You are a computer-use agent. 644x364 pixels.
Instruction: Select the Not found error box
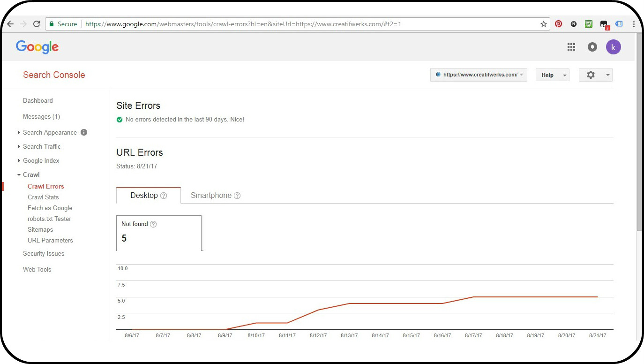[159, 233]
